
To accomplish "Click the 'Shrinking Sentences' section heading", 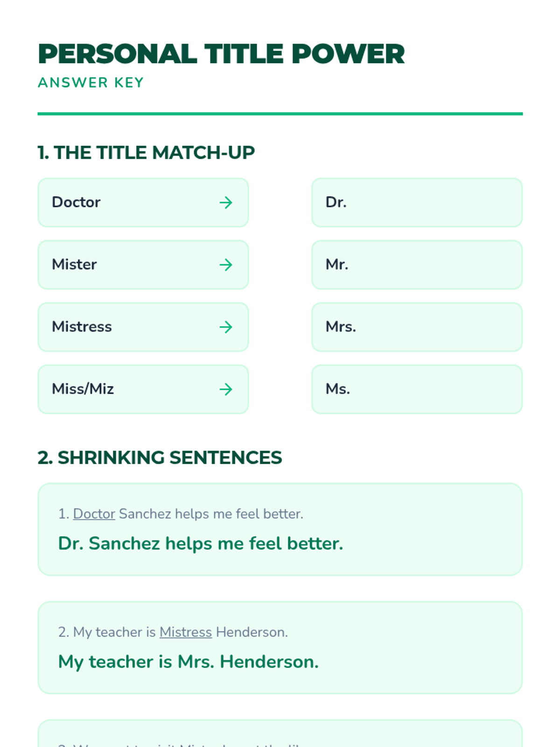I will (160, 458).
